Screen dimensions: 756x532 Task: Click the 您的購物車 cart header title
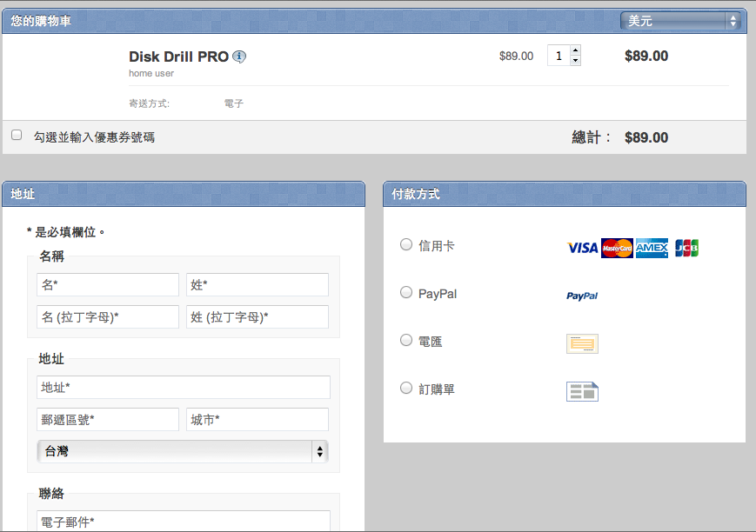pos(41,21)
